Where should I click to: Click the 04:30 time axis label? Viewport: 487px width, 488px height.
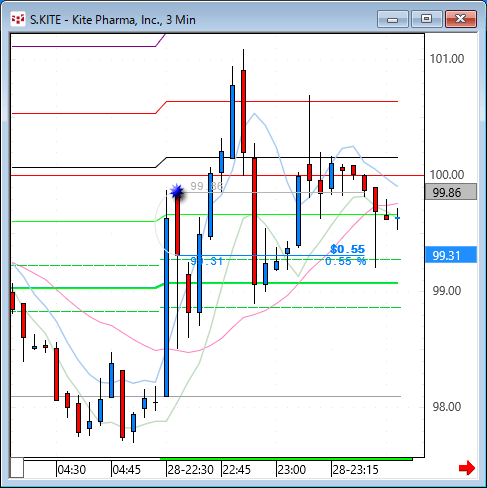click(x=72, y=470)
